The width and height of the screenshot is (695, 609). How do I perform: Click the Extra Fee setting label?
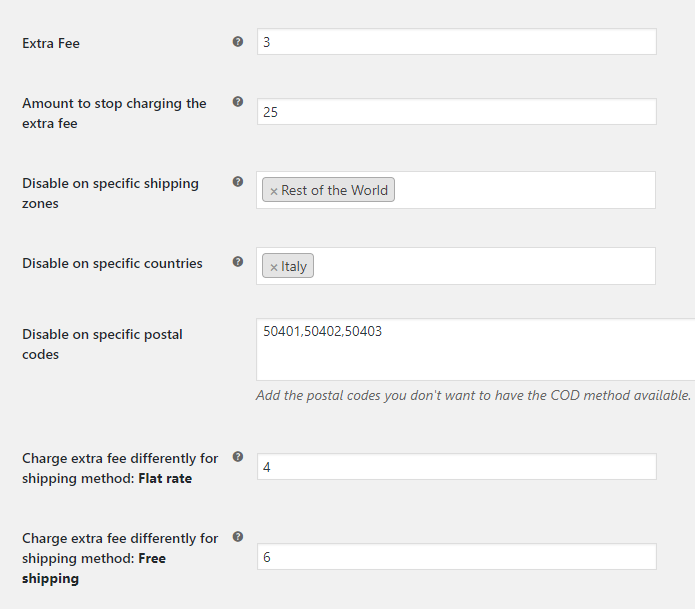[x=51, y=43]
